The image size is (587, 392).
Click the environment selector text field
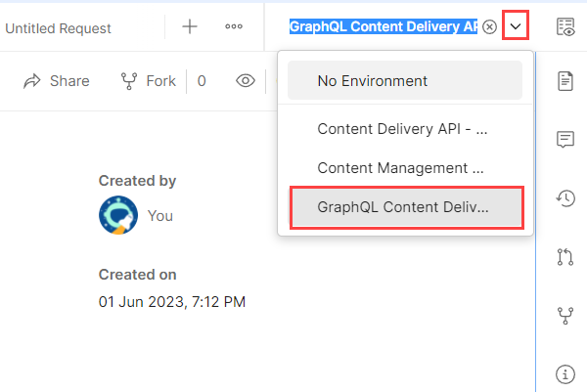click(384, 26)
